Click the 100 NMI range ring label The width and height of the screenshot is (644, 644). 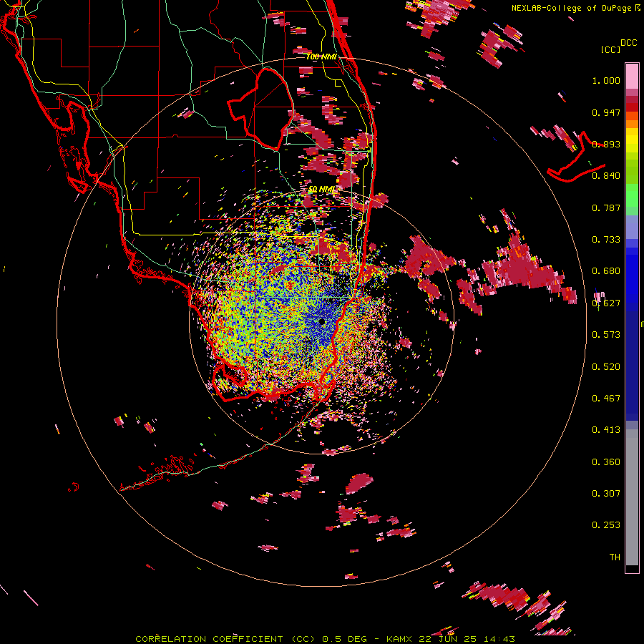tap(321, 57)
